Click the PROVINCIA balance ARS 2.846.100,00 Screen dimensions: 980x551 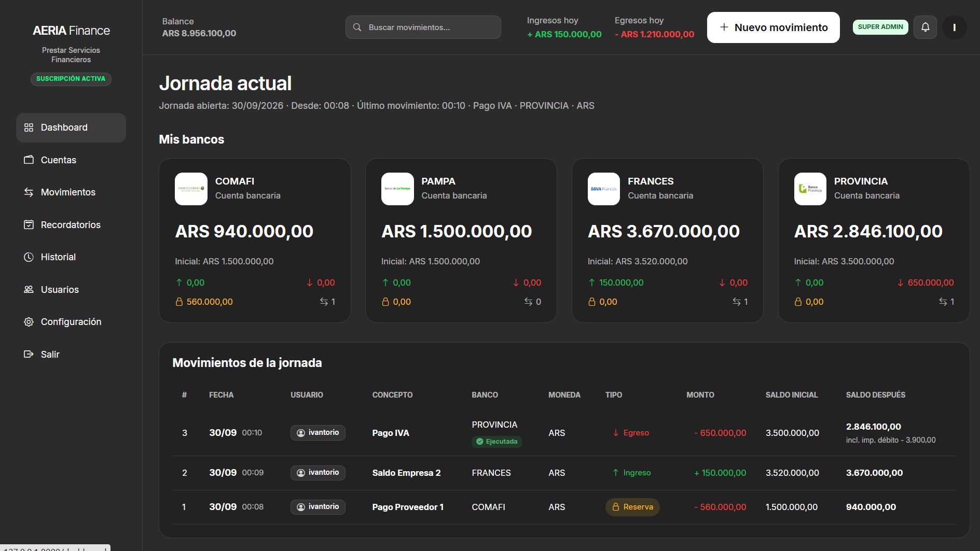coord(868,231)
